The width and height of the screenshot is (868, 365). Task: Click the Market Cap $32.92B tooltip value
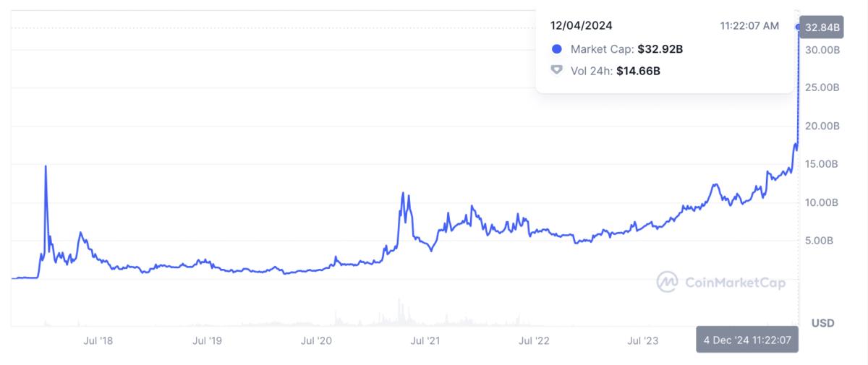pos(660,49)
